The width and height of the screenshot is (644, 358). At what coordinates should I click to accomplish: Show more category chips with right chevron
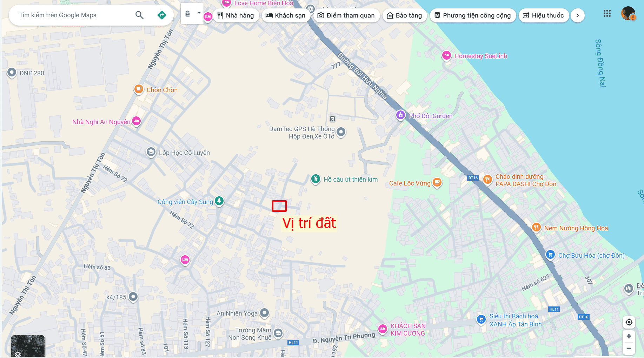pos(578,15)
